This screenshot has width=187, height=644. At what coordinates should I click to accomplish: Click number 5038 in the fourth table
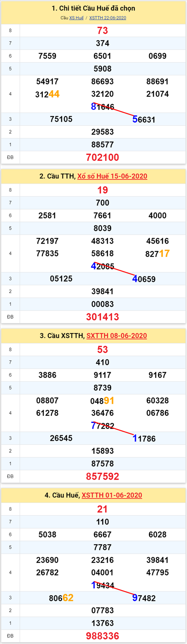(x=47, y=534)
